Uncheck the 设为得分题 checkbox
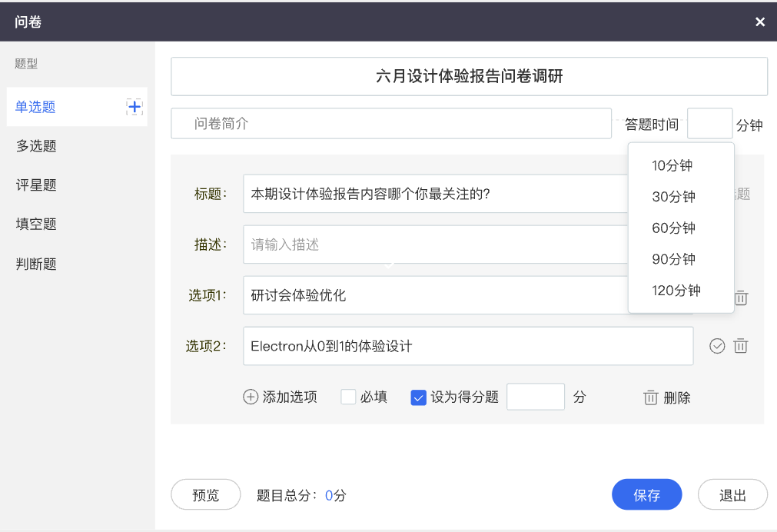 tap(419, 397)
